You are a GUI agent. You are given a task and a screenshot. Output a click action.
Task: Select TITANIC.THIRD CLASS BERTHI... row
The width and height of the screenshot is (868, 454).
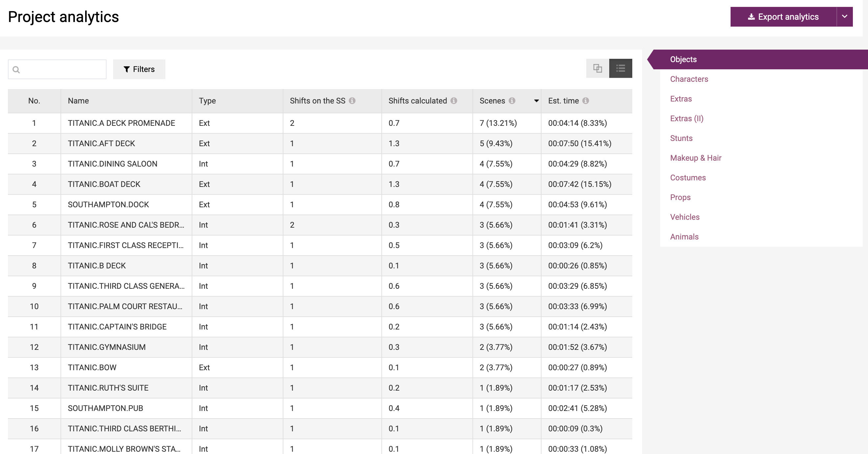click(x=320, y=429)
